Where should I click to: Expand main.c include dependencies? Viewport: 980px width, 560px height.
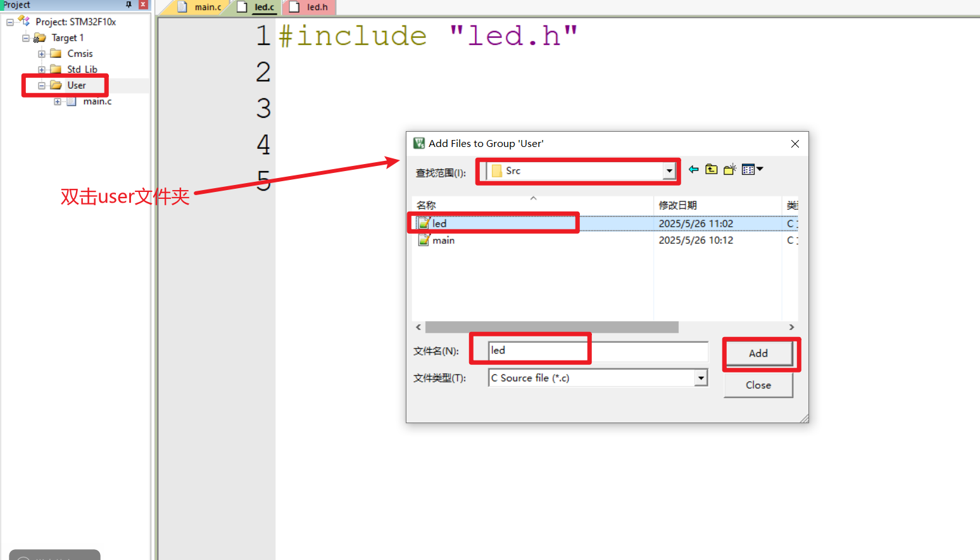pyautogui.click(x=58, y=101)
